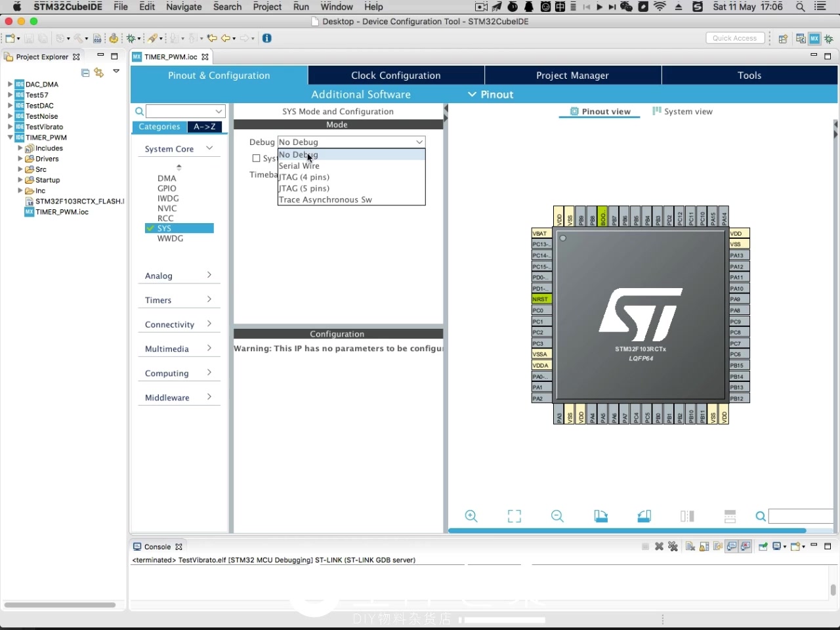Expand the Timers category
The width and height of the screenshot is (840, 630).
click(178, 300)
